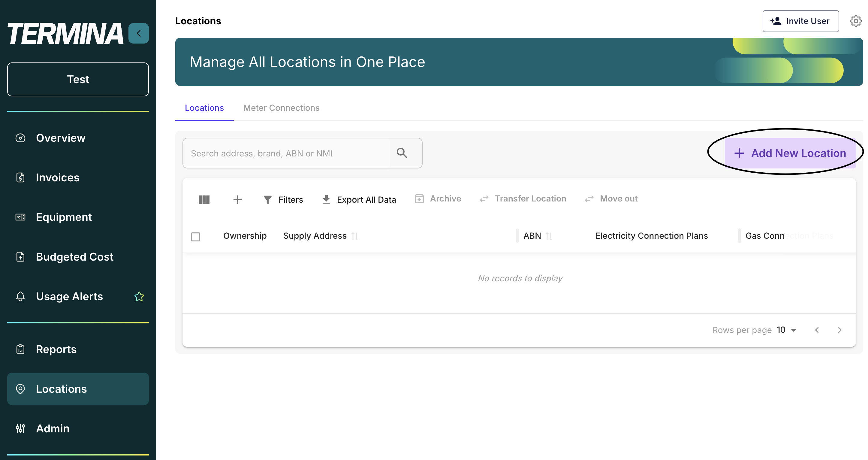
Task: Switch to the Meter Connections tab
Action: [281, 108]
